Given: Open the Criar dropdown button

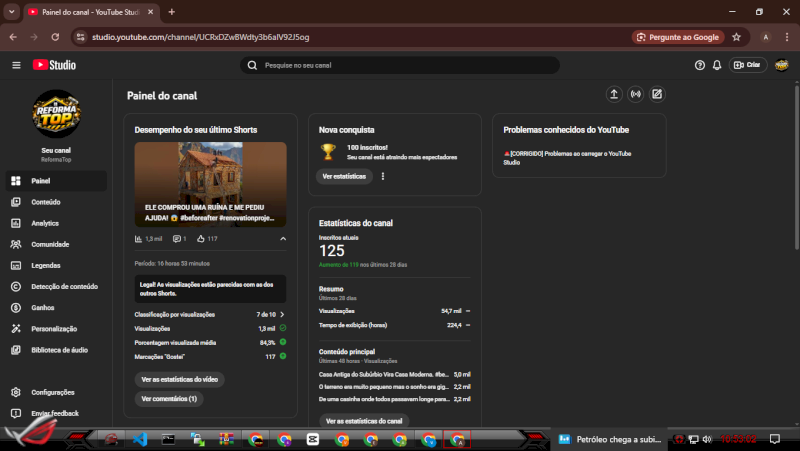Looking at the screenshot, I should point(748,65).
